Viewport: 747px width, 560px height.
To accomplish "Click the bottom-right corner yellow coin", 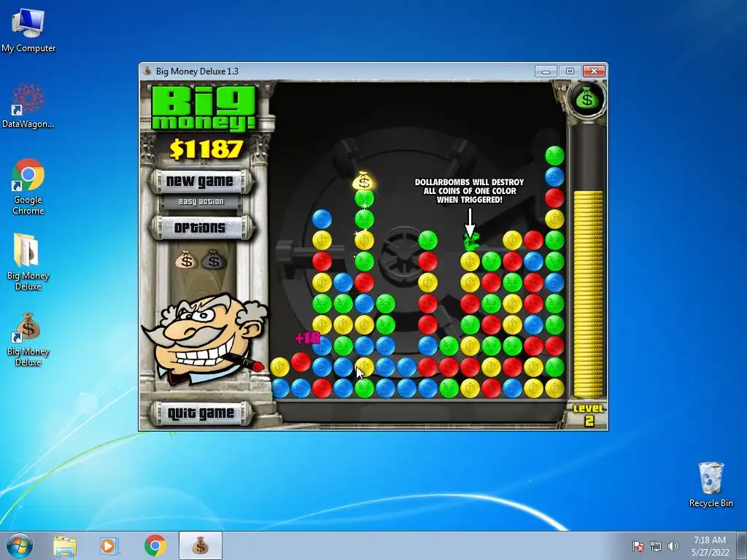I will pyautogui.click(x=554, y=388).
